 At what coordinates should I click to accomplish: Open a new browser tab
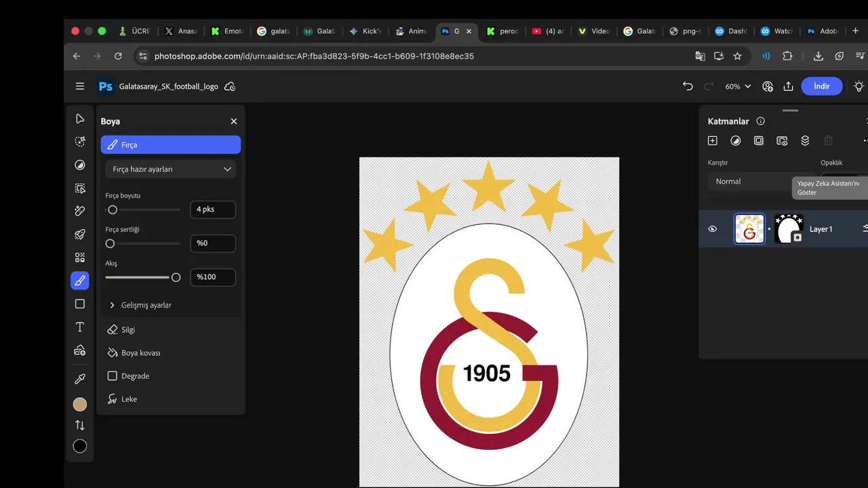tap(855, 30)
